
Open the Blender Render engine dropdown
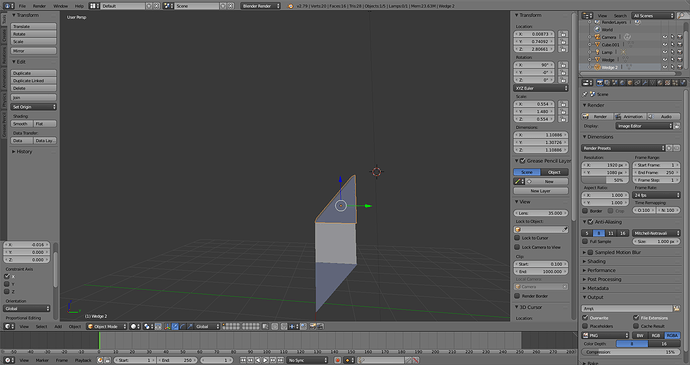click(x=260, y=6)
